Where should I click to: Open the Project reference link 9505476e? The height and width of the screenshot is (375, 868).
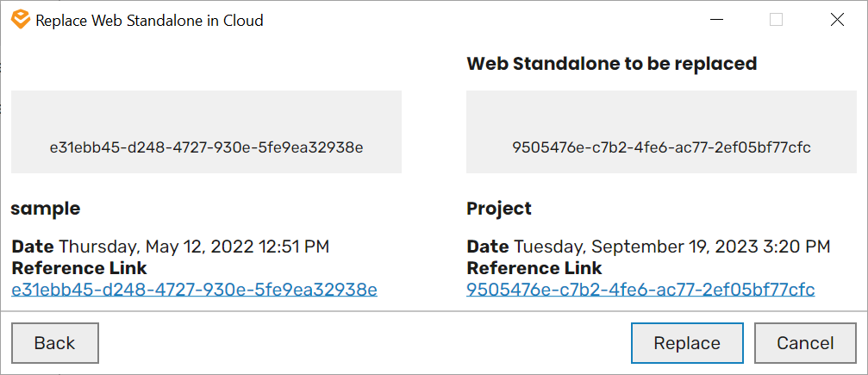click(x=640, y=289)
